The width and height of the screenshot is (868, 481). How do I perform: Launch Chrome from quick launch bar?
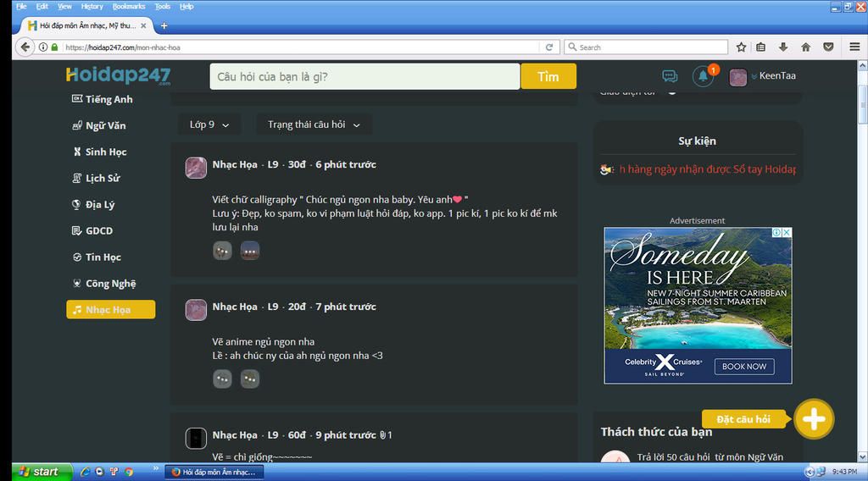[129, 472]
